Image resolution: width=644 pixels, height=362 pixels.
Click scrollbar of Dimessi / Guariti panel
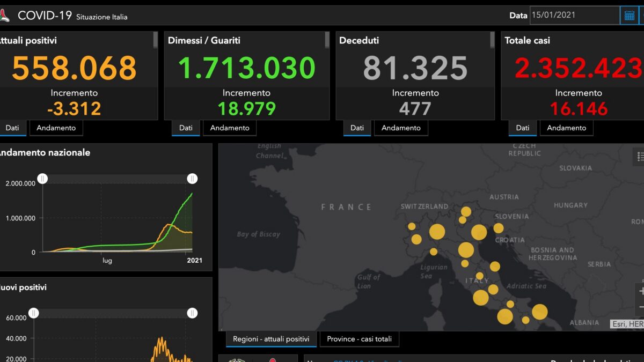(327, 40)
